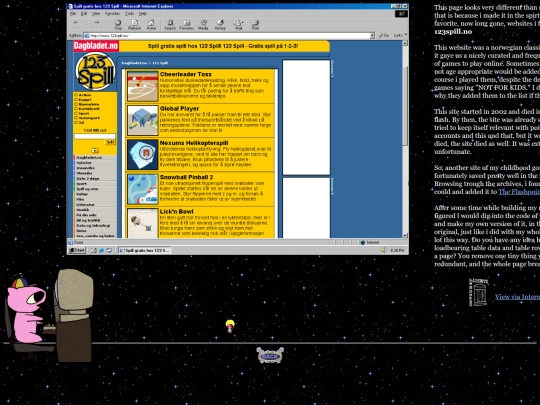
Task: Click the taskbar clock
Action: [397, 250]
